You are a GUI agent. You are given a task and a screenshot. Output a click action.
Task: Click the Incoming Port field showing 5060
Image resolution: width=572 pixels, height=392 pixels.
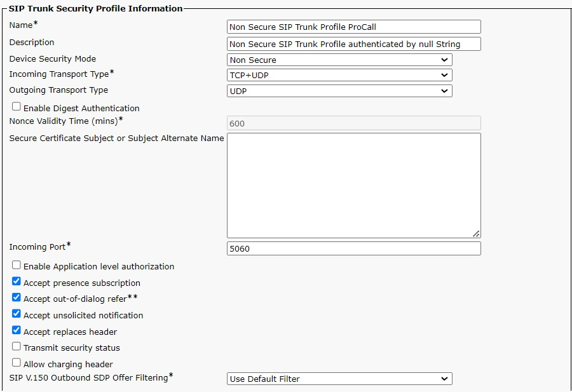point(353,248)
